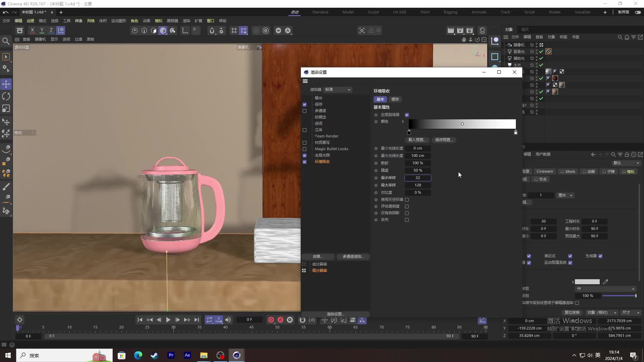
Task: Open the 新界面 layout menu
Action: 624,12
